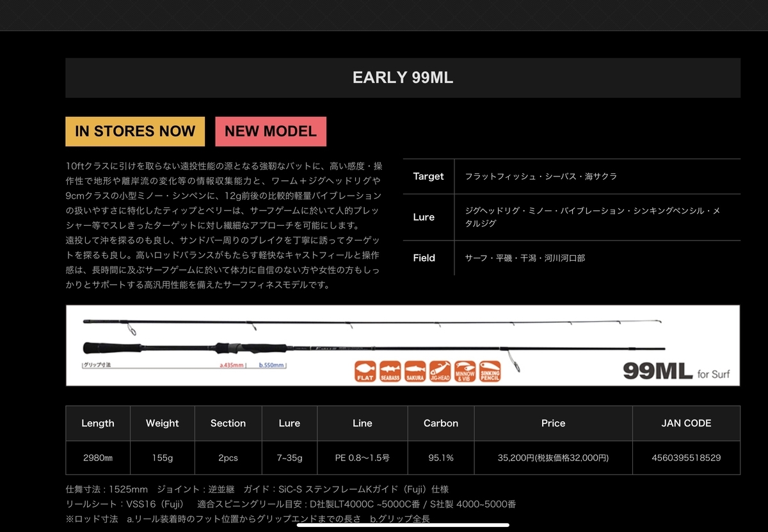Click the SINKING PENCIL icon

490,372
